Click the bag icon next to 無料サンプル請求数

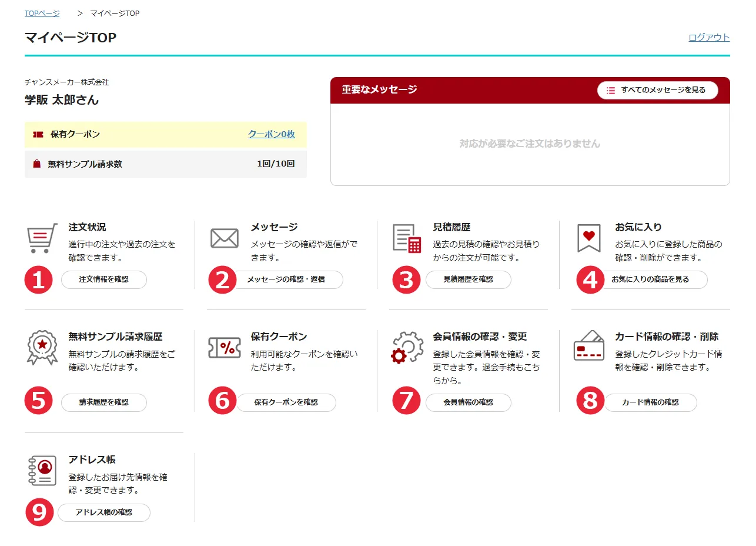(36, 164)
